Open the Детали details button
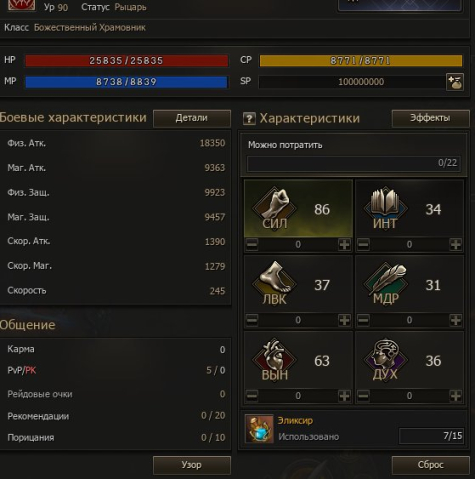 192,118
